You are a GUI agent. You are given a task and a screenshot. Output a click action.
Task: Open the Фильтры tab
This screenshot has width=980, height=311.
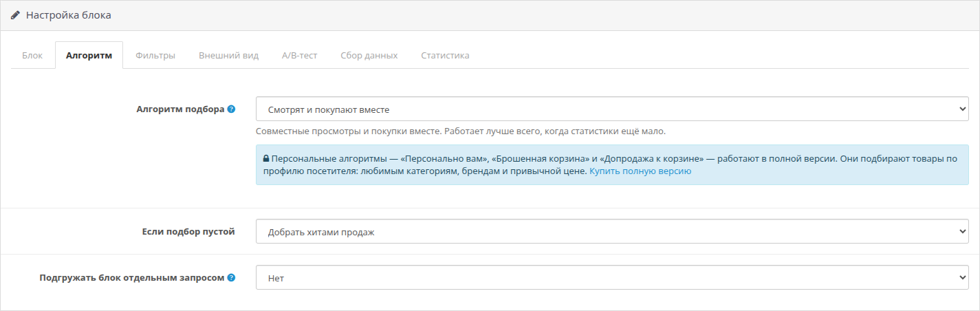155,55
